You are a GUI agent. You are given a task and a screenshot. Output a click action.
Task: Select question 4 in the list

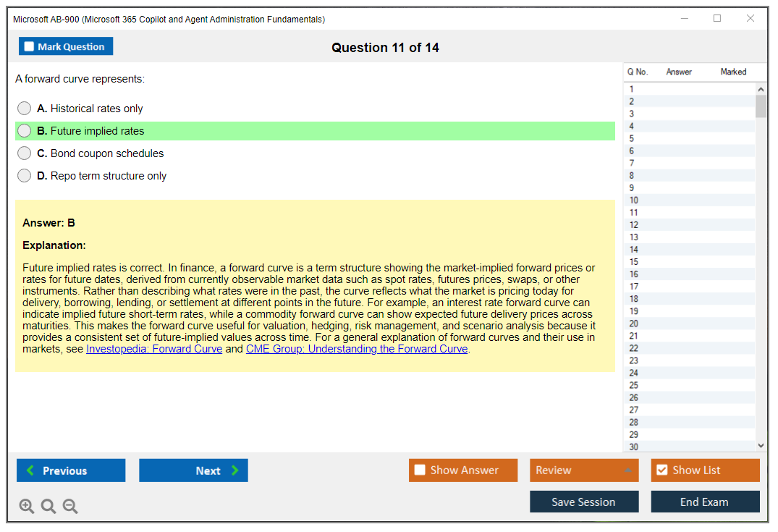click(x=690, y=126)
